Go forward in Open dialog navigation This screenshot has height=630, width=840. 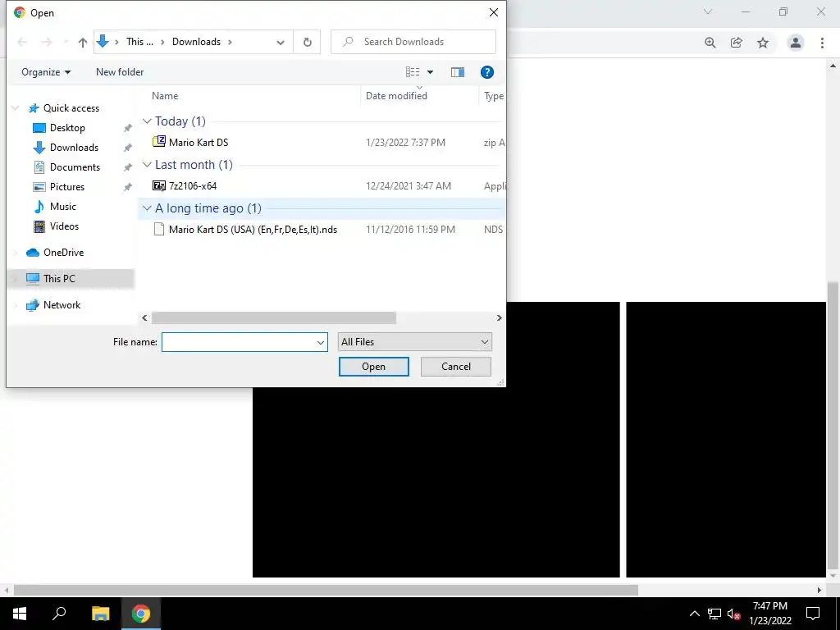tap(47, 42)
